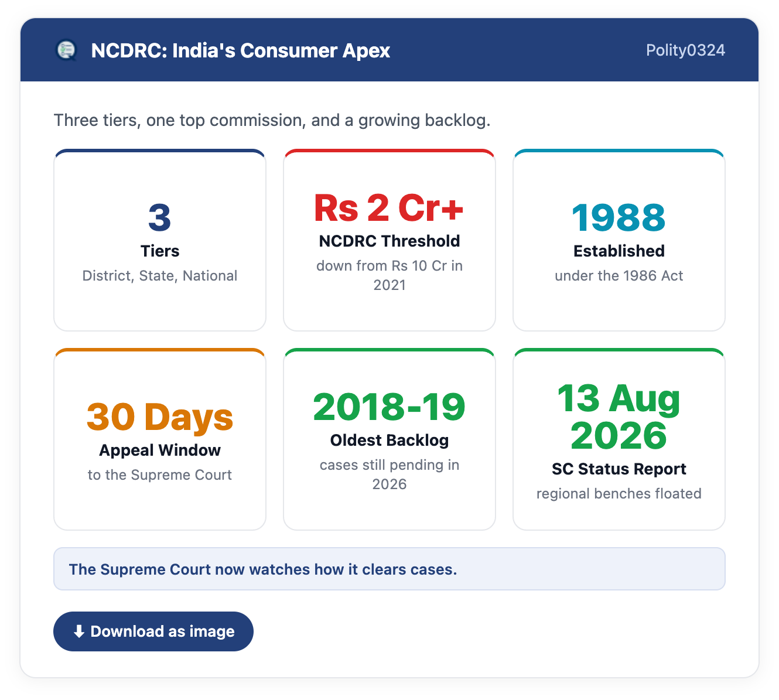This screenshot has height=700, width=779.
Task: Select the 3 Tiers stat card
Action: point(160,240)
